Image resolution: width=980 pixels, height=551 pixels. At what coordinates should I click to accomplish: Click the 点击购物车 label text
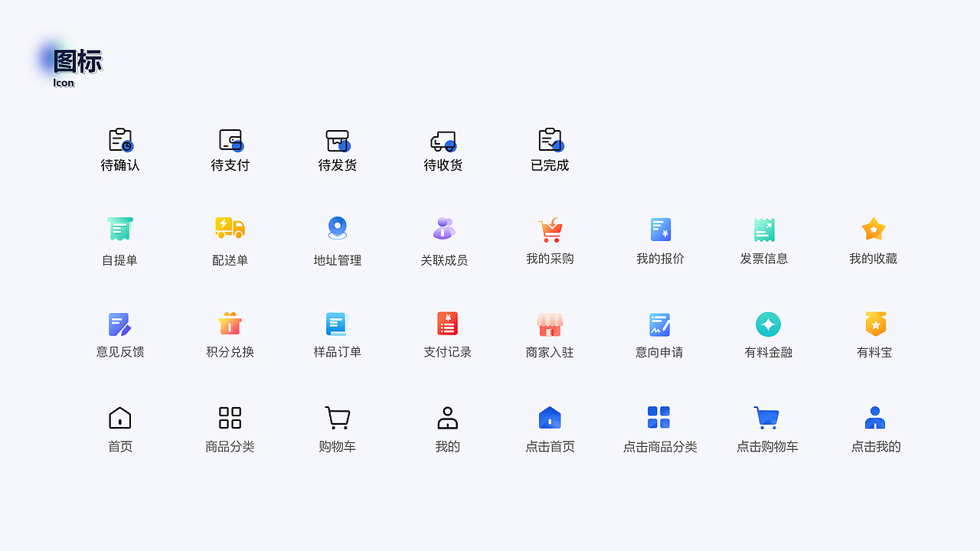point(767,447)
